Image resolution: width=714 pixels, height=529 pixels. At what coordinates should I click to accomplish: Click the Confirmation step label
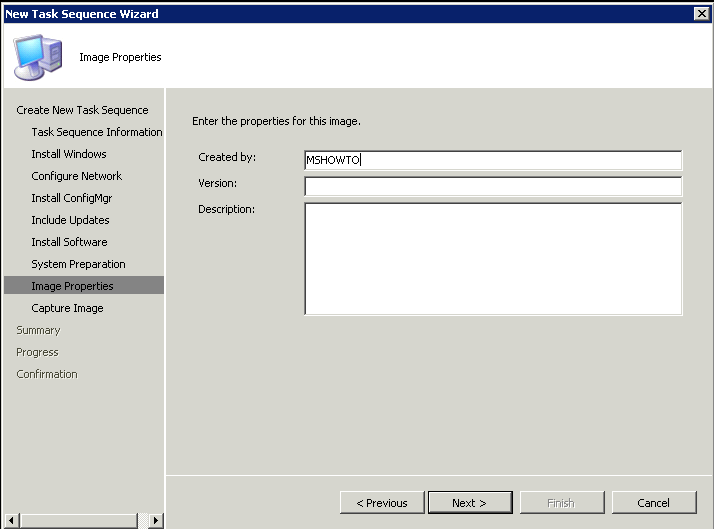click(x=47, y=374)
